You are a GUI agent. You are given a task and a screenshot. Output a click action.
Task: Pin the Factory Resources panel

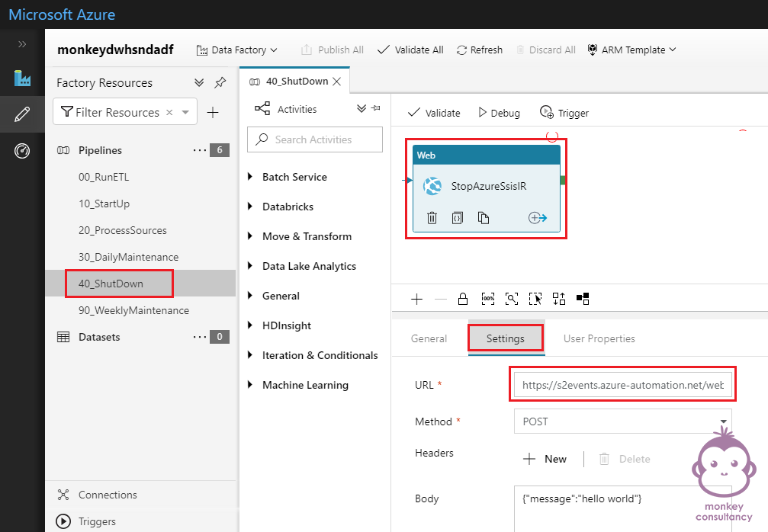(220, 82)
